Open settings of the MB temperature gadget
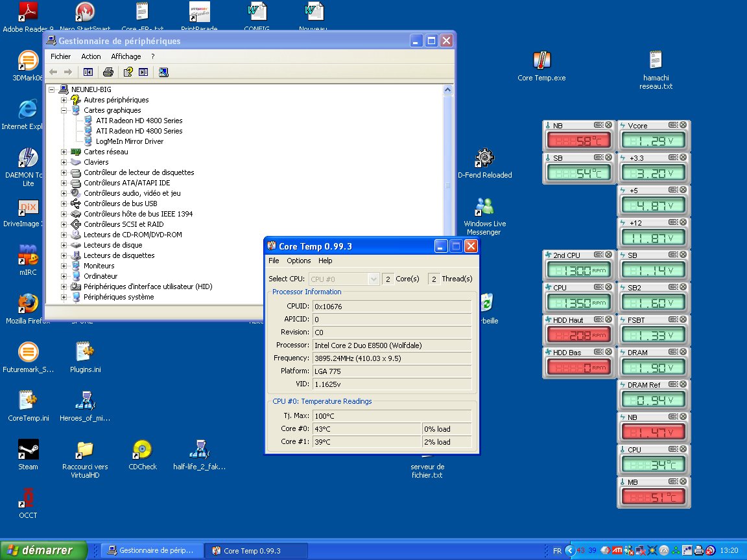The height and width of the screenshot is (560, 747). pos(673,481)
